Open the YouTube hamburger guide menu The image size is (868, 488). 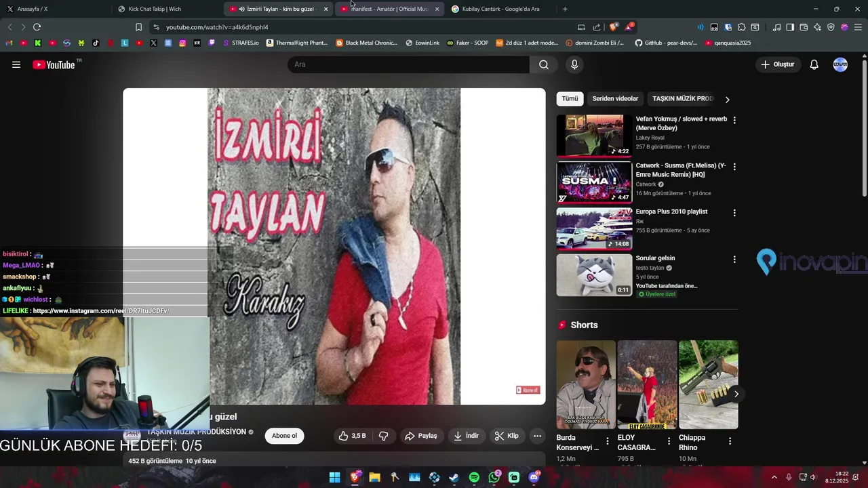(16, 64)
